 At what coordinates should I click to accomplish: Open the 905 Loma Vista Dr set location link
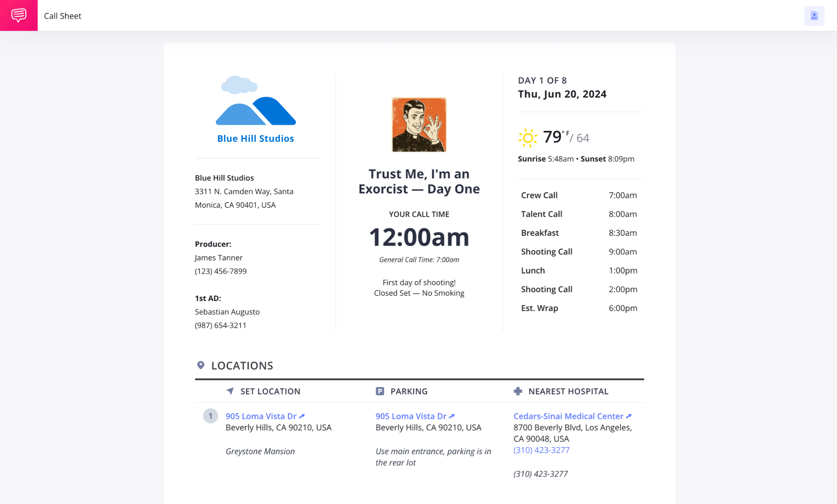click(261, 416)
